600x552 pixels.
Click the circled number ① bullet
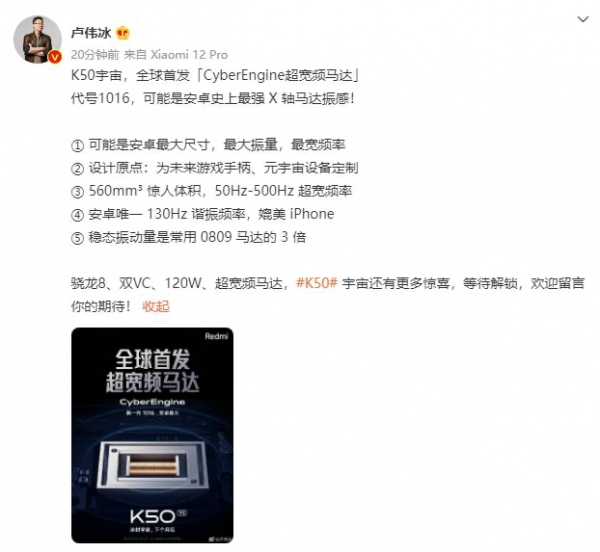coord(77,145)
